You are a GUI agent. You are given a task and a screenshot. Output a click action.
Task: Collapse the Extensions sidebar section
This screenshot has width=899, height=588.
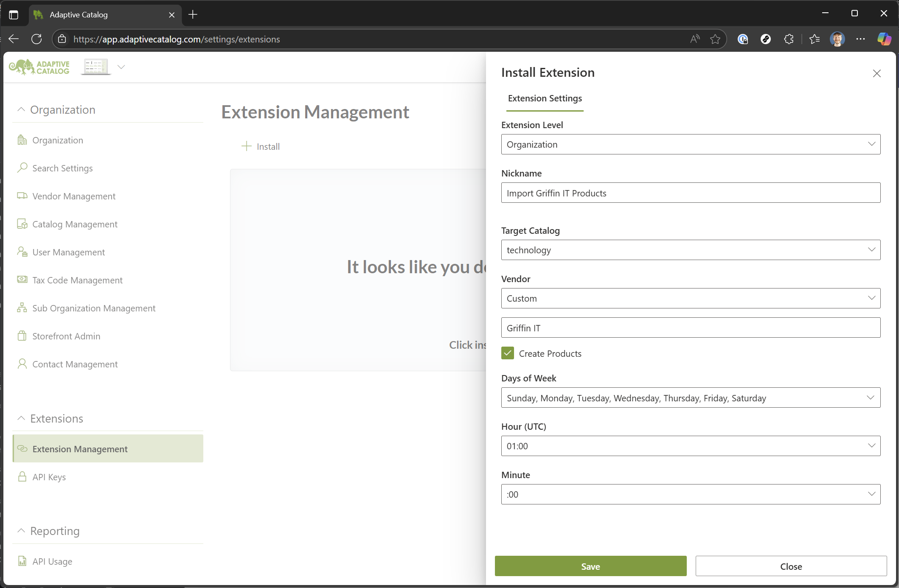point(21,418)
